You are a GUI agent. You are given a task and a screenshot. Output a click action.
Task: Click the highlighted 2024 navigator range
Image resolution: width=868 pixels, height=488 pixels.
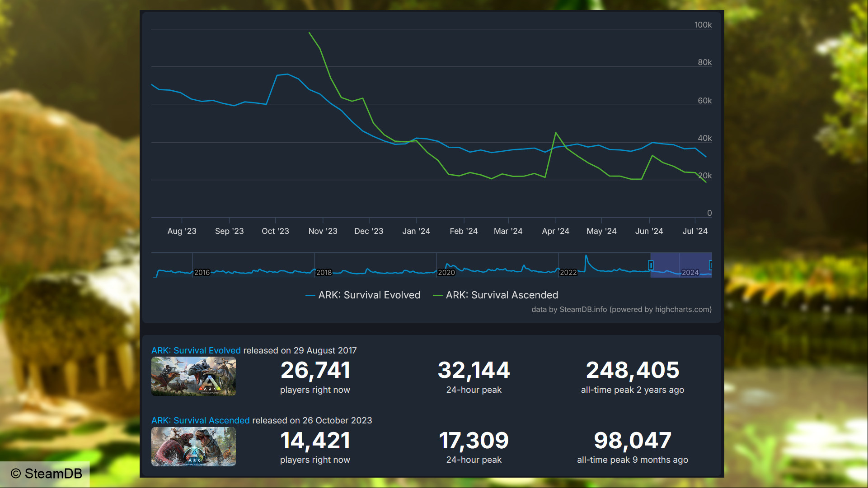[x=681, y=265]
